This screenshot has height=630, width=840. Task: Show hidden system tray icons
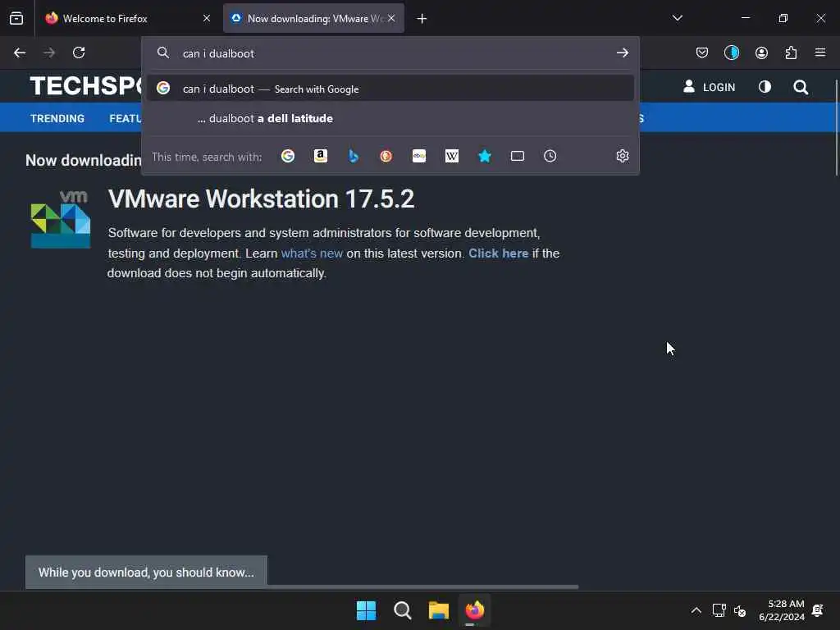tap(696, 610)
